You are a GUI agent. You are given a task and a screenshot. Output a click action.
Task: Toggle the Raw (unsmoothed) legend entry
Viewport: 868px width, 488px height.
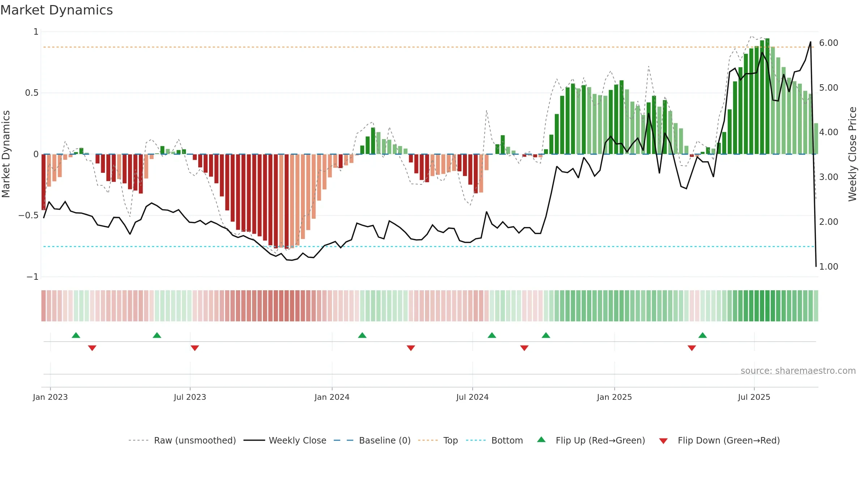tap(182, 440)
